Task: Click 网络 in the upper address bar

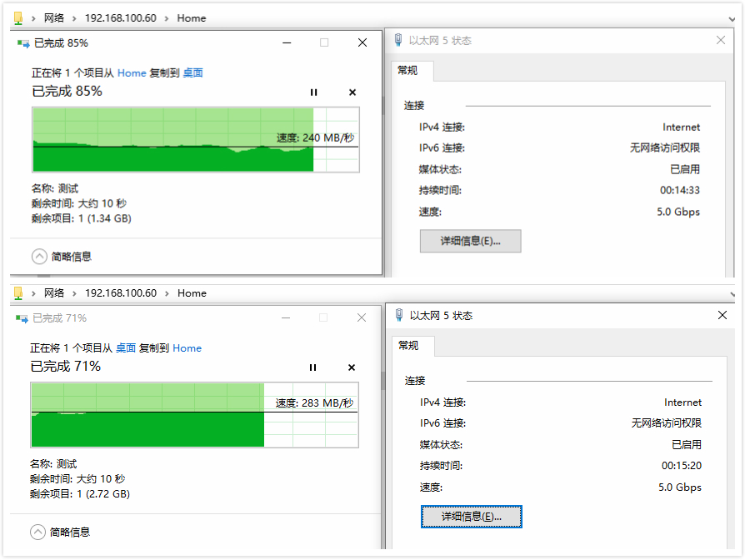Action: point(54,18)
